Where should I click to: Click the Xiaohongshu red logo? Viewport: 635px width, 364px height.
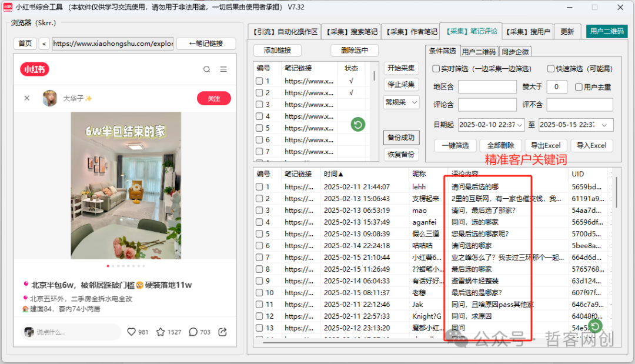(35, 69)
